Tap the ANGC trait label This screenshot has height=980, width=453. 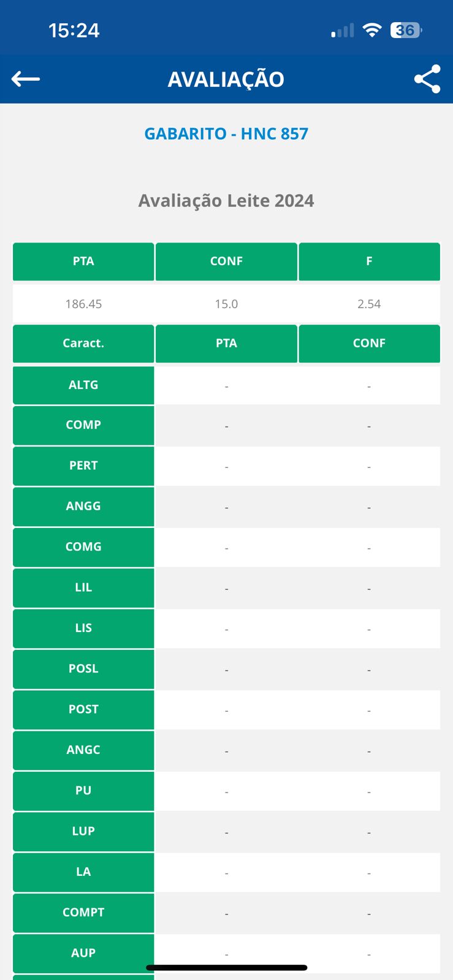point(83,750)
